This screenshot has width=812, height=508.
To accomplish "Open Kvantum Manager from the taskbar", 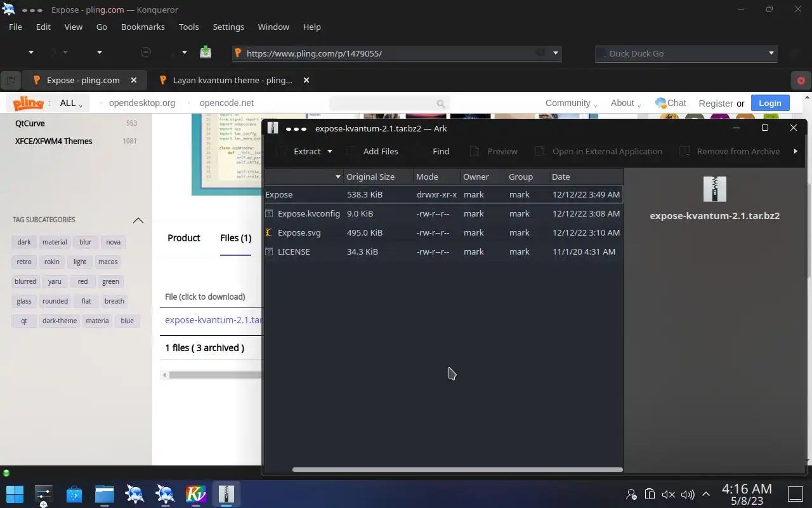I will (x=196, y=494).
